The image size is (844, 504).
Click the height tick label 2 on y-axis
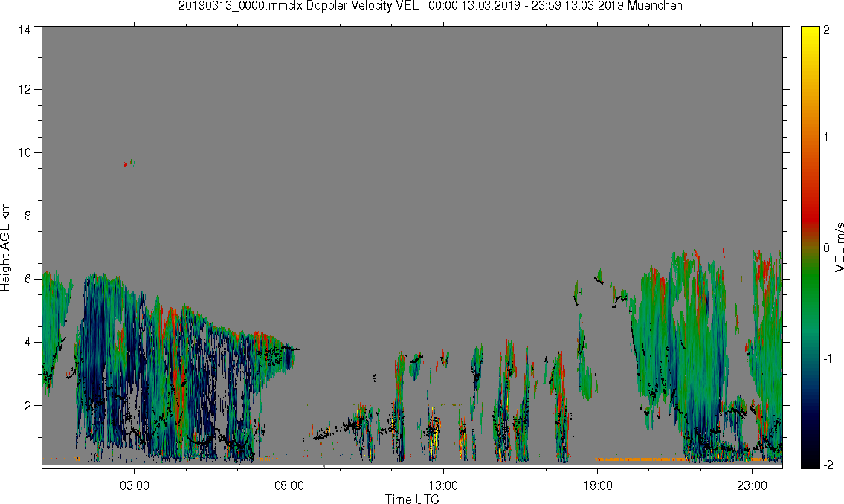(28, 406)
